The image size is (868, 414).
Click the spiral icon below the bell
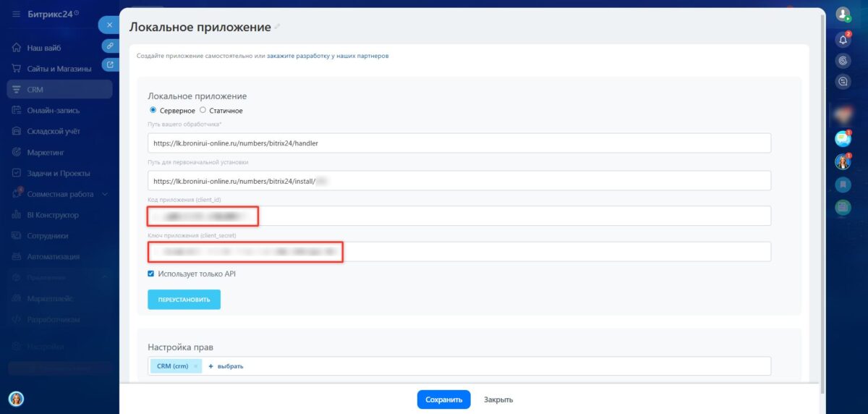pyautogui.click(x=843, y=61)
